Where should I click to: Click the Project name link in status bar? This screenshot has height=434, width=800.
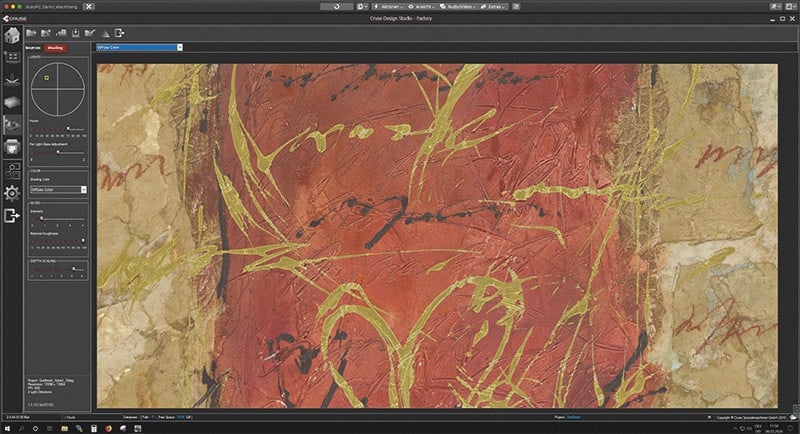(573, 417)
